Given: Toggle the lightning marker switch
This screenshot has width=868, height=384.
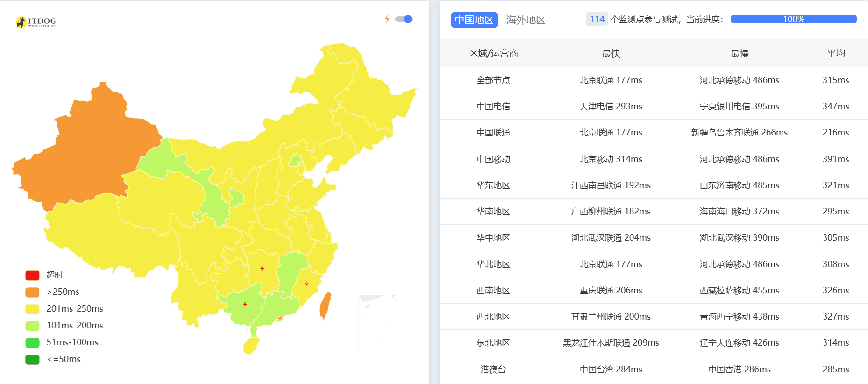Looking at the screenshot, I should point(404,19).
